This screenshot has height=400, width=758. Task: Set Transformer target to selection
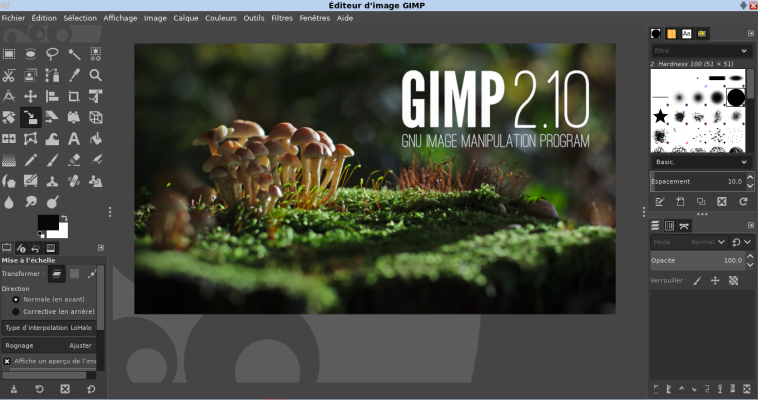click(74, 274)
